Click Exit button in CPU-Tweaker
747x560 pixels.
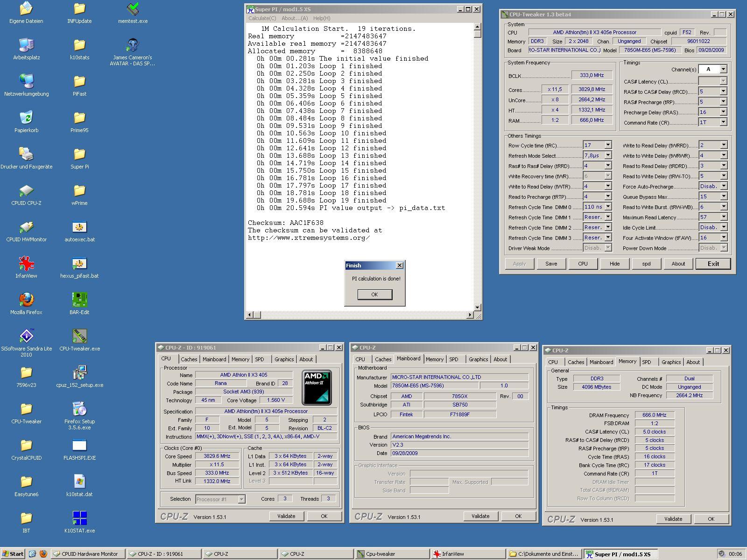[713, 264]
